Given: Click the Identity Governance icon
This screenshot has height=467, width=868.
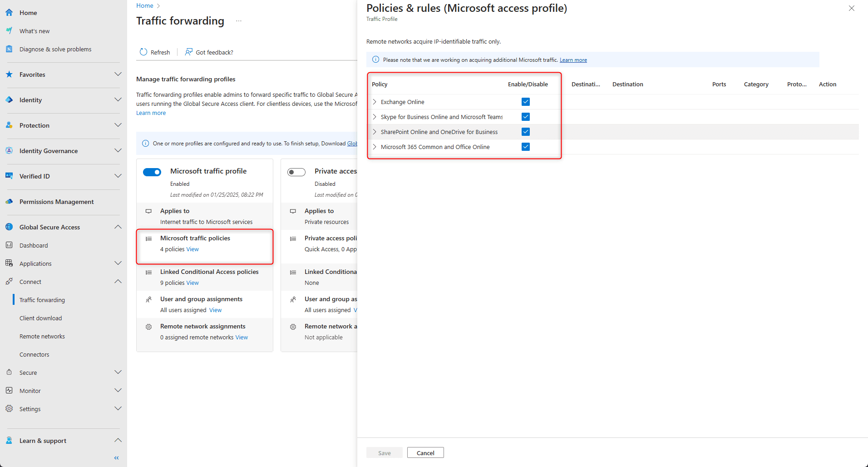Looking at the screenshot, I should click(9, 150).
